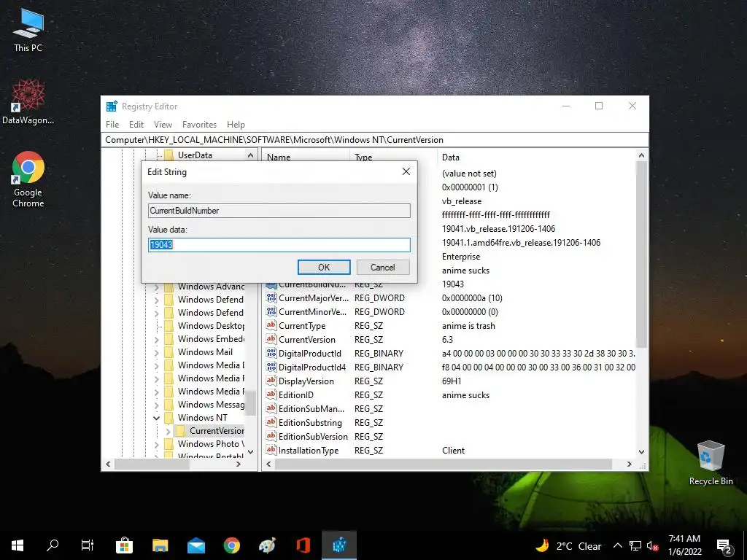Screen dimensions: 747x560
Task: Click DisplayVersion string icon
Action: [271, 381]
